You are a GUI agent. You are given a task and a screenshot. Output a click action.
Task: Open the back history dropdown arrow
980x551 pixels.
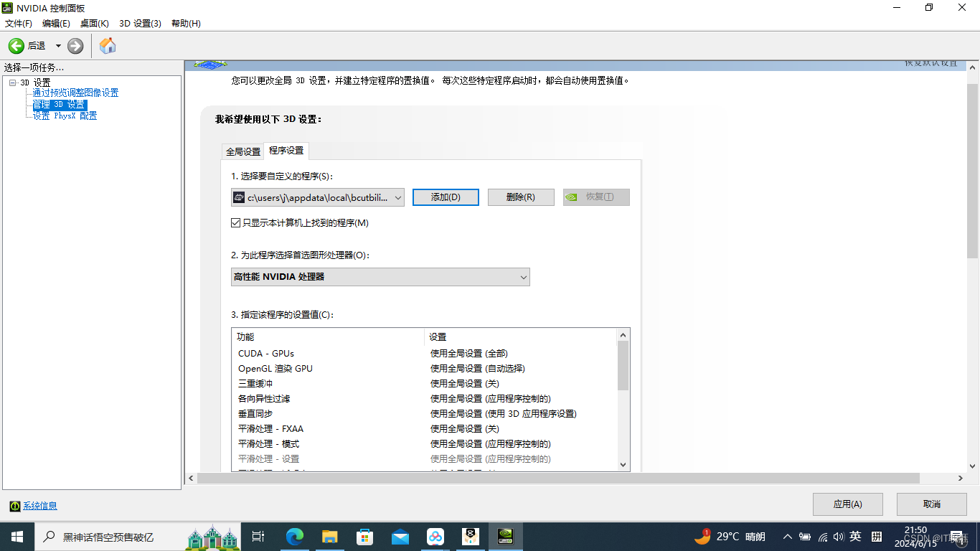[58, 46]
